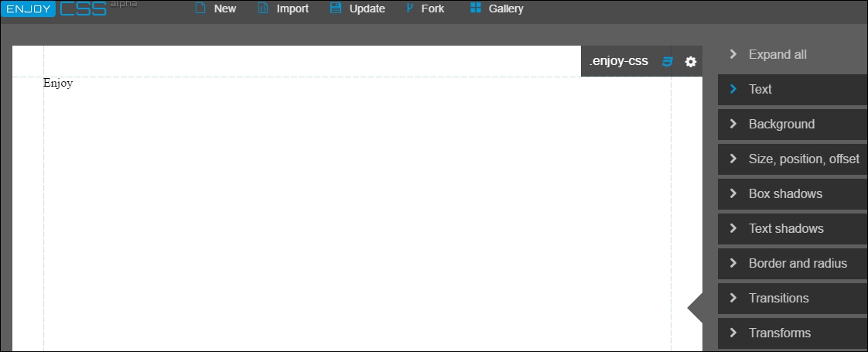Open the Transforms panel label

780,333
